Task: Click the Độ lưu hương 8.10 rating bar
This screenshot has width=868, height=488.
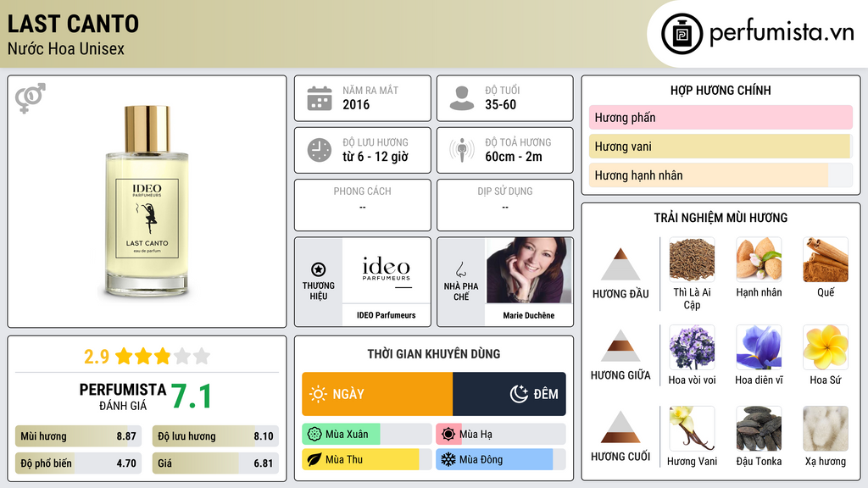Action: point(215,436)
